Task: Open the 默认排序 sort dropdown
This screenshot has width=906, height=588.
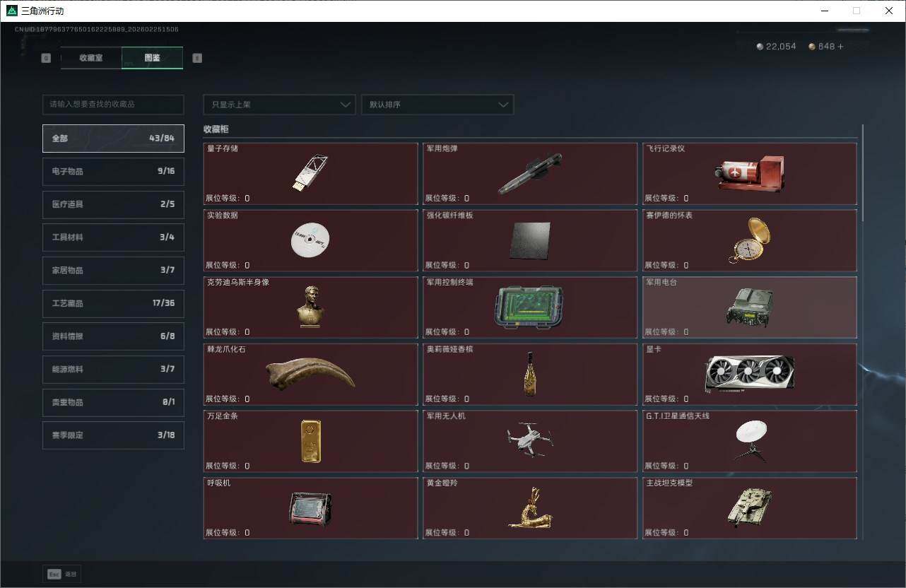Action: pos(437,105)
